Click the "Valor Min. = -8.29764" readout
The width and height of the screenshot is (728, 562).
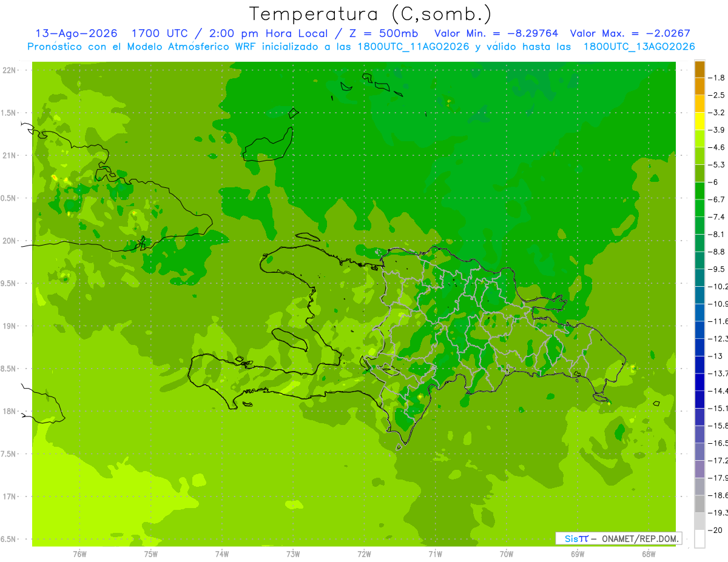coord(497,33)
